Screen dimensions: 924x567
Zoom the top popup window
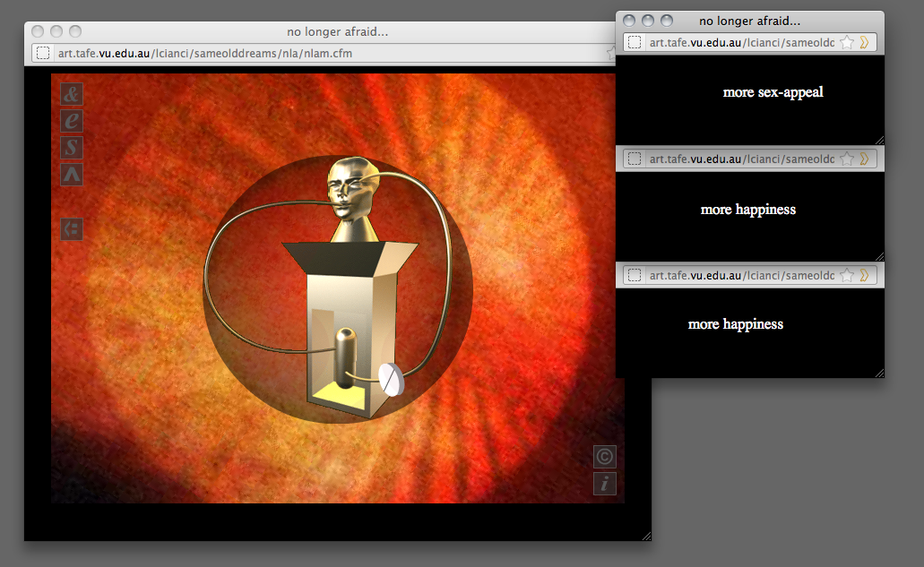(x=667, y=21)
